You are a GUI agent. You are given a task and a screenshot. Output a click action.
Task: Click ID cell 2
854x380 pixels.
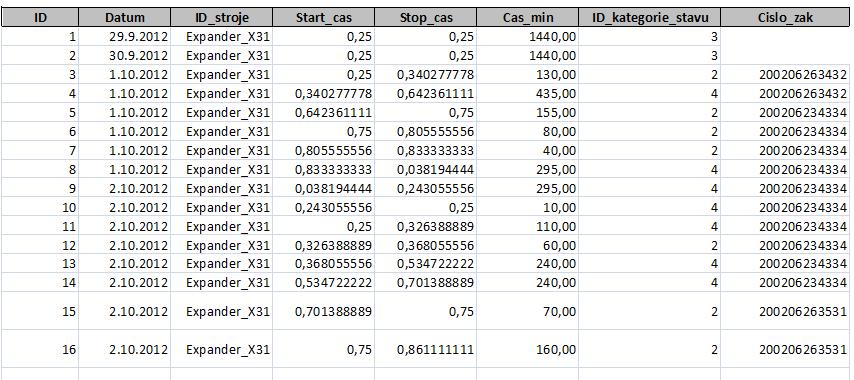coord(40,56)
